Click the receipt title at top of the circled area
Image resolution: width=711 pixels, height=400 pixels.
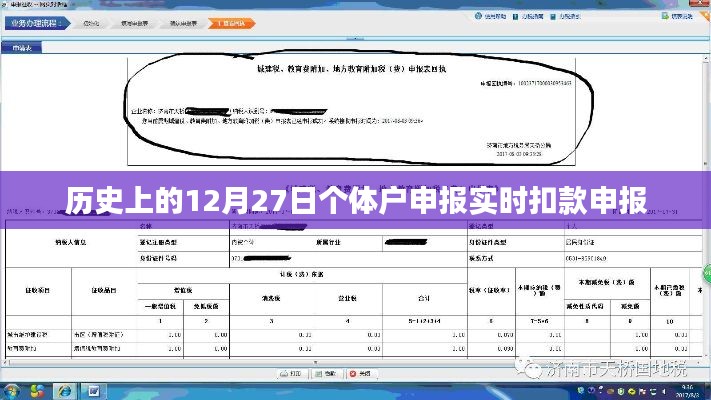click(x=351, y=69)
